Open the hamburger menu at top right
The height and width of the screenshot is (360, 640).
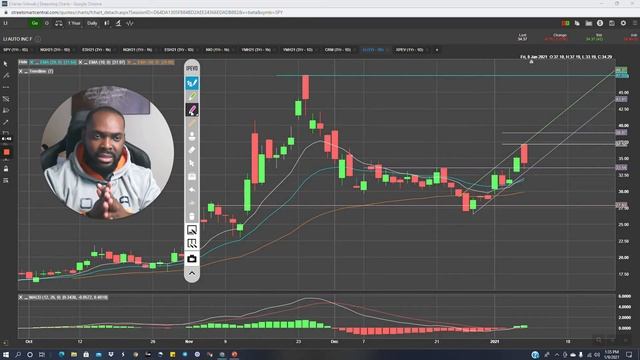(635, 23)
